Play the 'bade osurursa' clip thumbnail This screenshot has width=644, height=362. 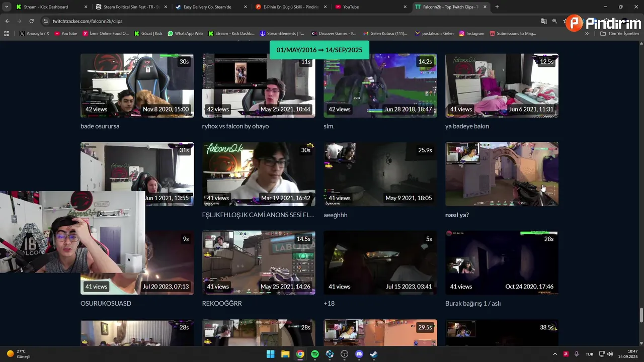coord(137,85)
